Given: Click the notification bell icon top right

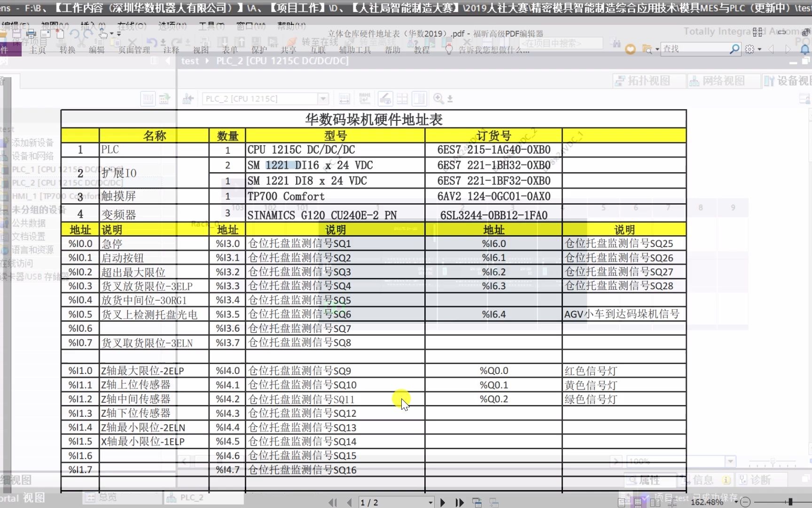Looking at the screenshot, I should [804, 49].
